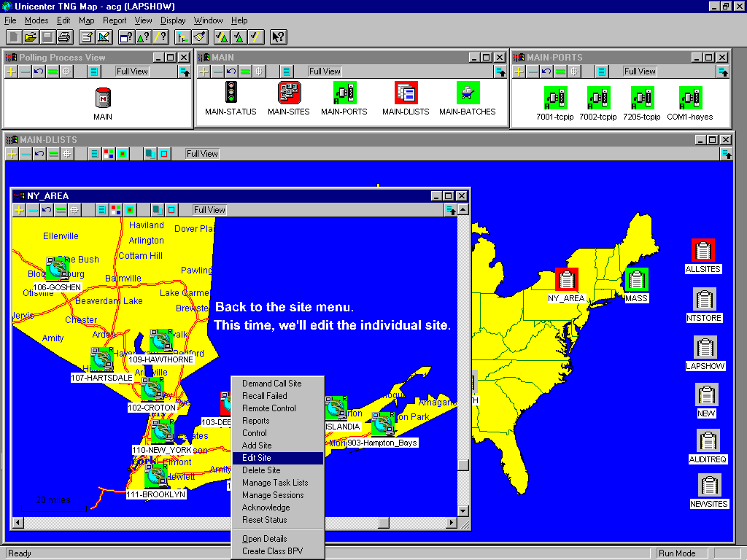Choose Create Class BPV from context menu

pos(278,551)
